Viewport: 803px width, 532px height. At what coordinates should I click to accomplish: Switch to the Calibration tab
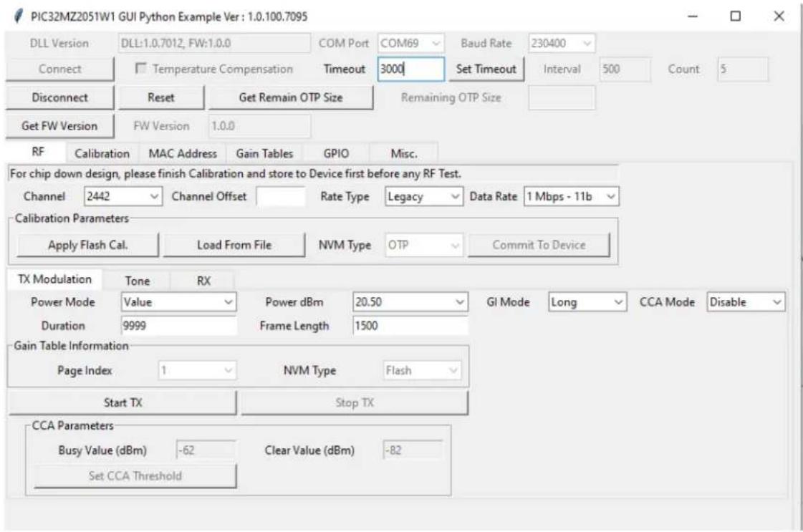(x=102, y=154)
